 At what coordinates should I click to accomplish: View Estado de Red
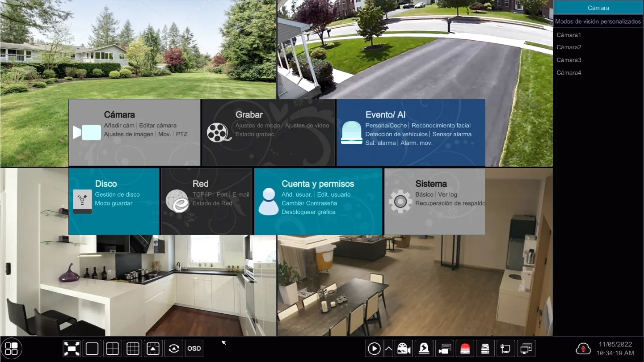[x=212, y=203]
